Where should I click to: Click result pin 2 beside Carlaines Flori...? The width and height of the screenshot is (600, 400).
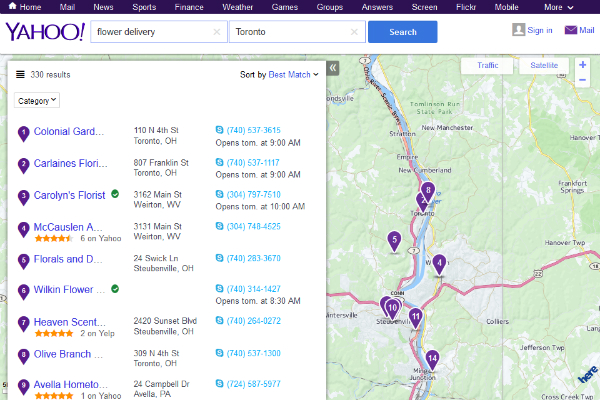[24, 166]
